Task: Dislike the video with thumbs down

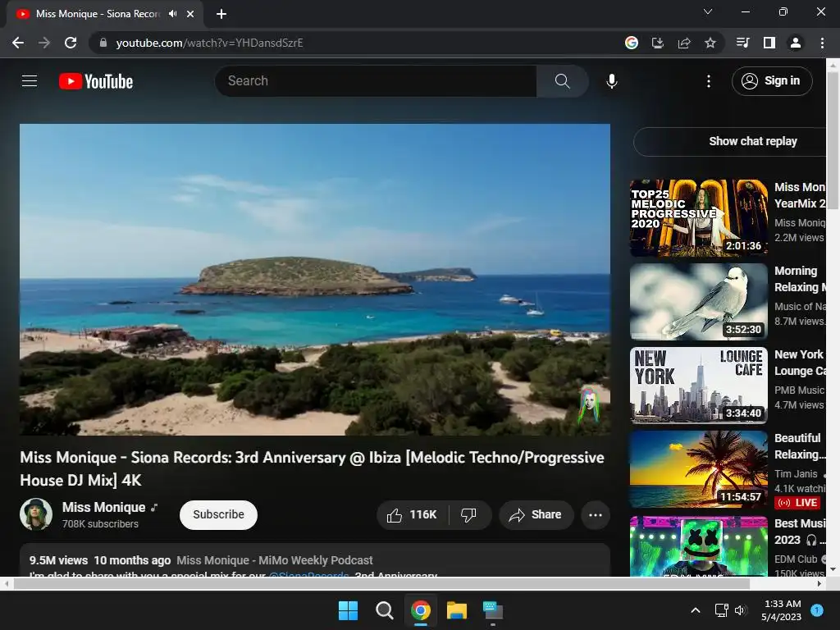Action: 469,515
